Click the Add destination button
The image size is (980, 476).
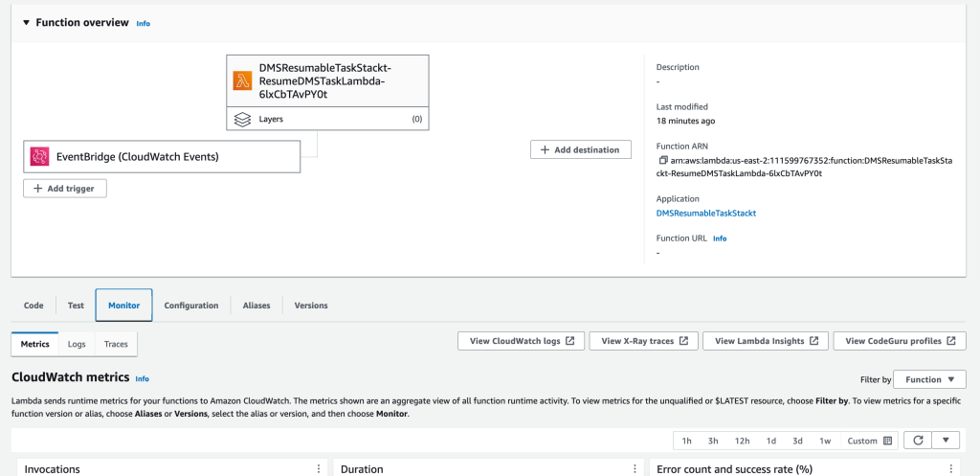(x=581, y=149)
